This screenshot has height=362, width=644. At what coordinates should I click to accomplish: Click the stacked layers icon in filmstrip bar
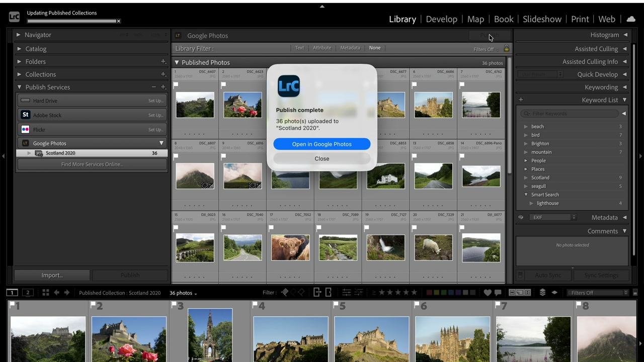542,293
